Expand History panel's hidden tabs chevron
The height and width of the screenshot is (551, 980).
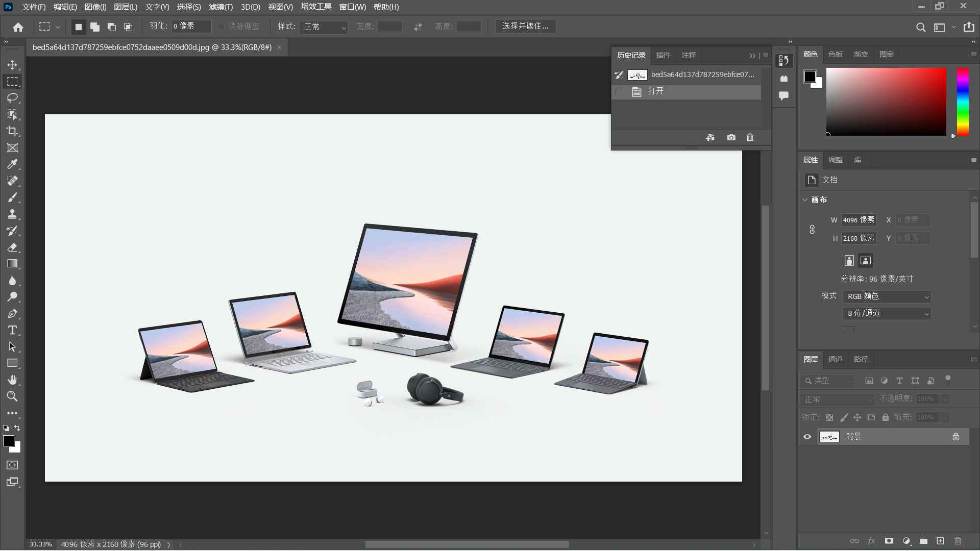(752, 56)
